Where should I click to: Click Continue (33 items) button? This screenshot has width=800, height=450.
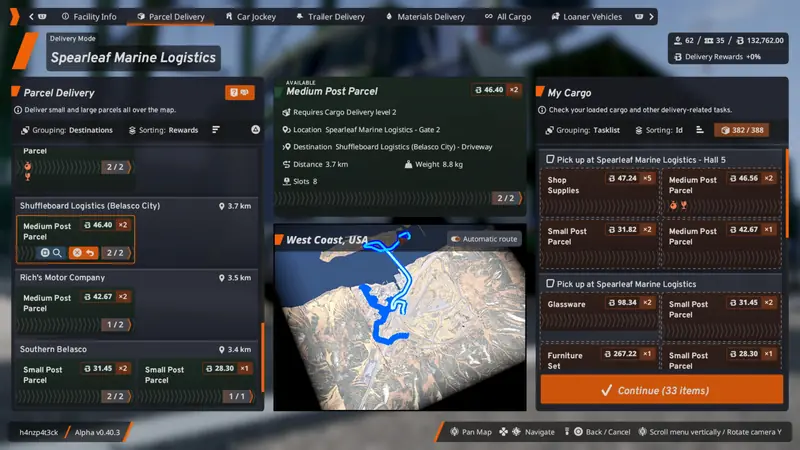662,390
